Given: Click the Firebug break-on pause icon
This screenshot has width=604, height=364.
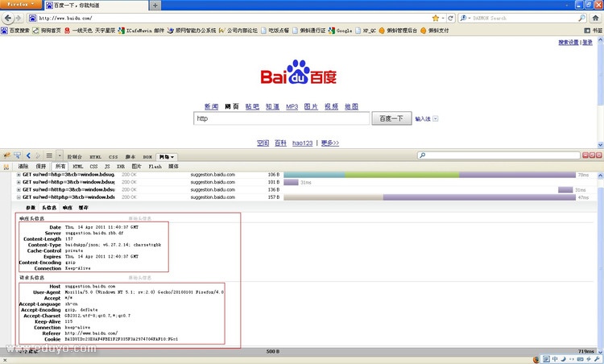Looking at the screenshot, I should click(x=6, y=167).
